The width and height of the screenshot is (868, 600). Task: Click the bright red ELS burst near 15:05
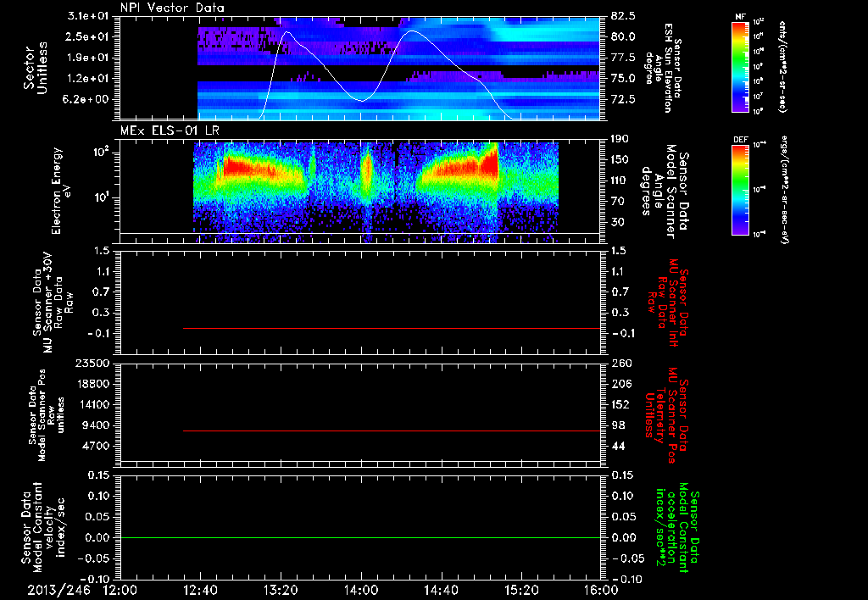coord(490,162)
